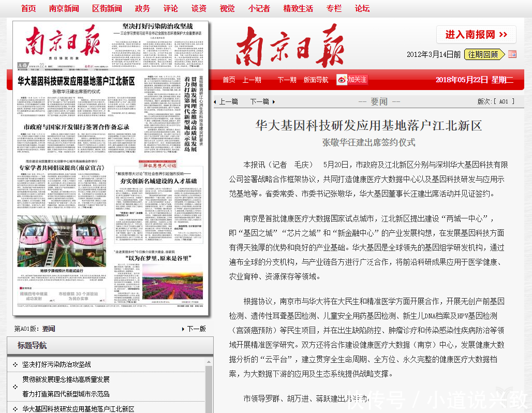The height and width of the screenshot is (413, 532).
Task: Click the yellow 往期回顾 button
Action: (484, 54)
